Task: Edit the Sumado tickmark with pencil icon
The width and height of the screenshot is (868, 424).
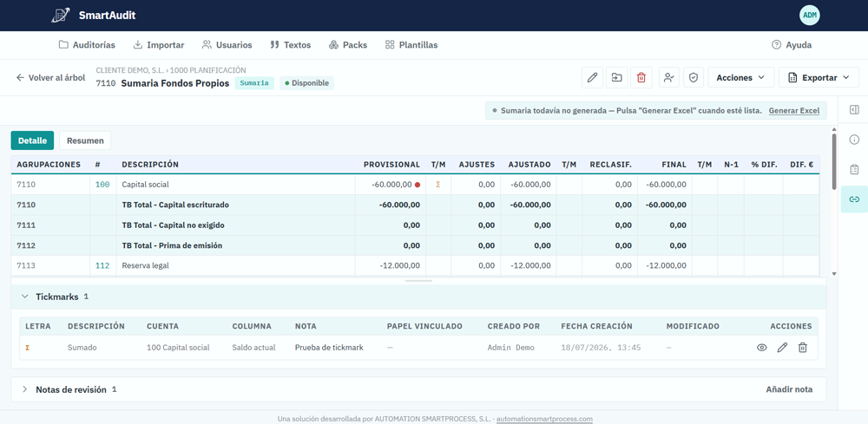Action: coord(782,348)
